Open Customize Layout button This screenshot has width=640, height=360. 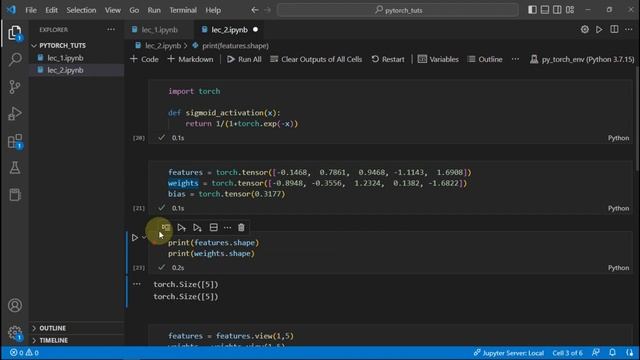coord(570,10)
